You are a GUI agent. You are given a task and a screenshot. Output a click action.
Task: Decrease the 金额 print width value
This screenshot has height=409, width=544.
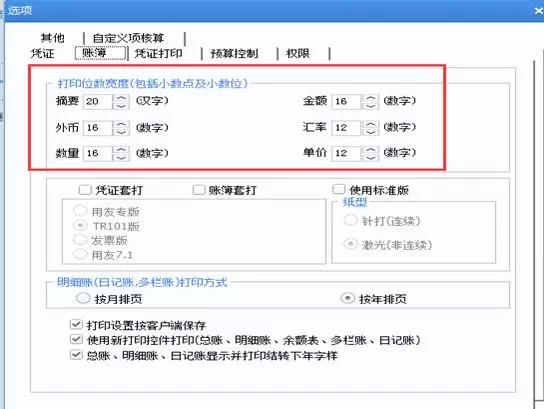tap(369, 106)
